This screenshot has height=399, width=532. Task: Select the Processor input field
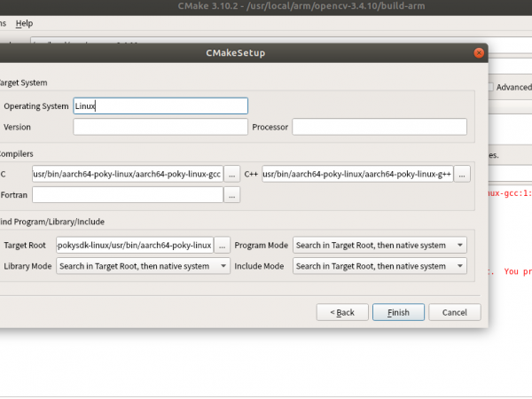(379, 127)
